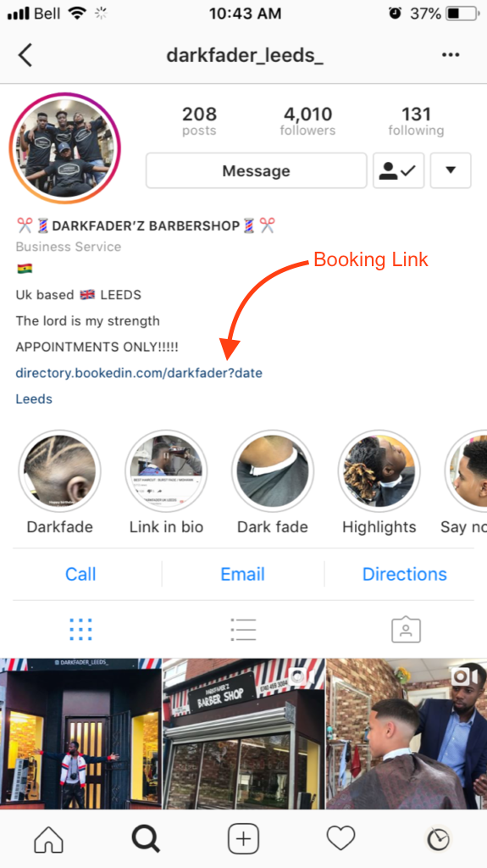Toggle the following status button
487x868 pixels.
coord(398,170)
